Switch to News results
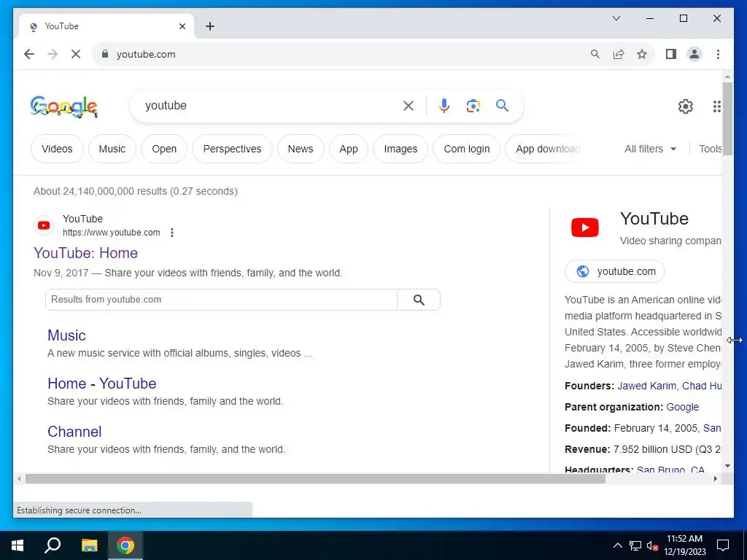The height and width of the screenshot is (560, 747). (x=301, y=149)
